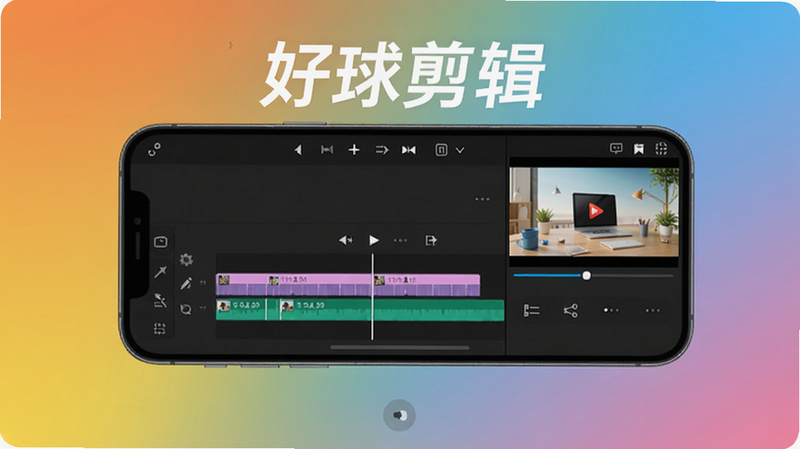Click the horizontal bar beneath the timeline

tap(399, 347)
